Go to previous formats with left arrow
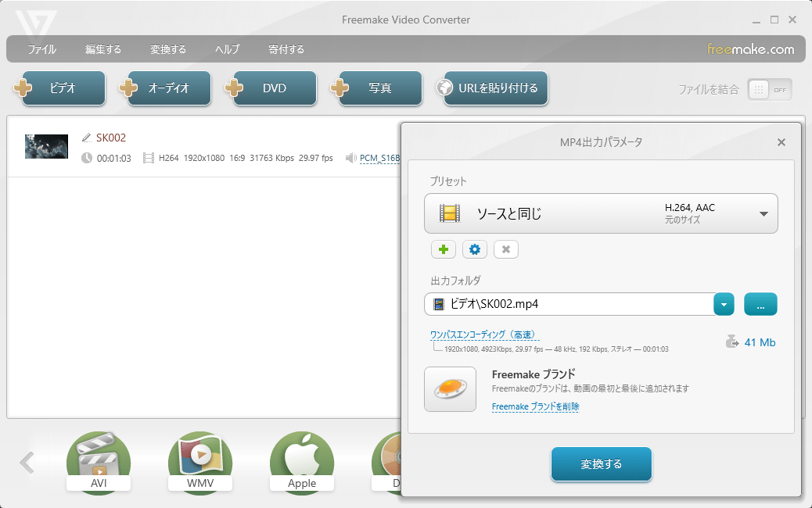 [27, 463]
